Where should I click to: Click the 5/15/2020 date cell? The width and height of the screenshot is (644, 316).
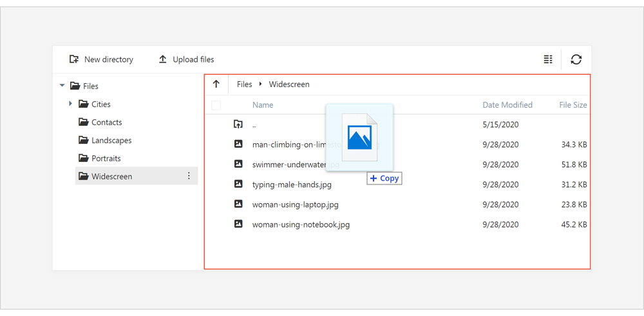[x=500, y=124]
